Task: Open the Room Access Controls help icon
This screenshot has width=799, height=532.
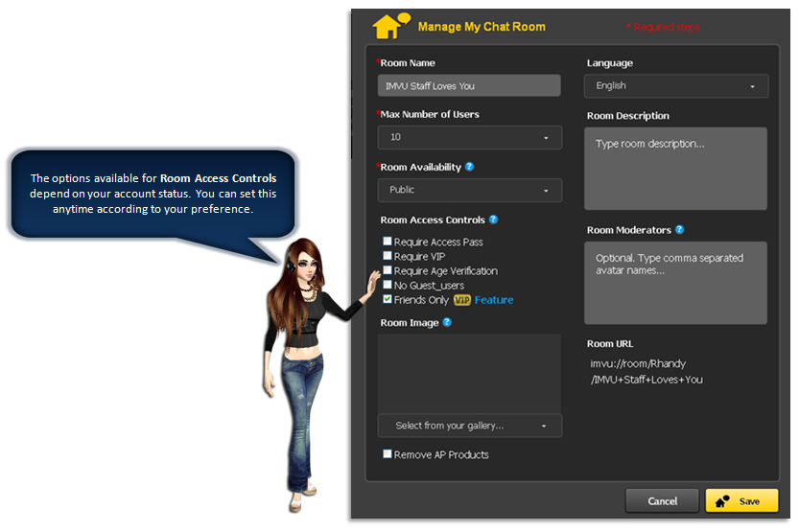Action: 493,220
